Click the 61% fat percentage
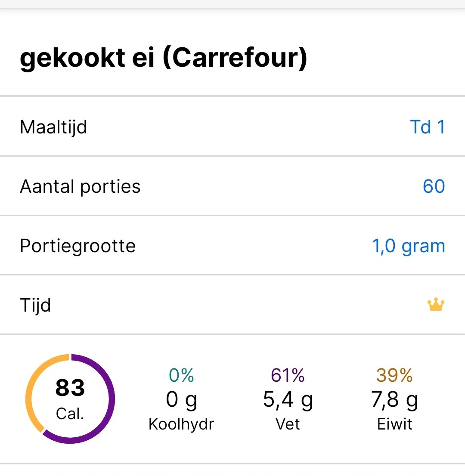Viewport: 465px width, 476px height. pyautogui.click(x=288, y=376)
